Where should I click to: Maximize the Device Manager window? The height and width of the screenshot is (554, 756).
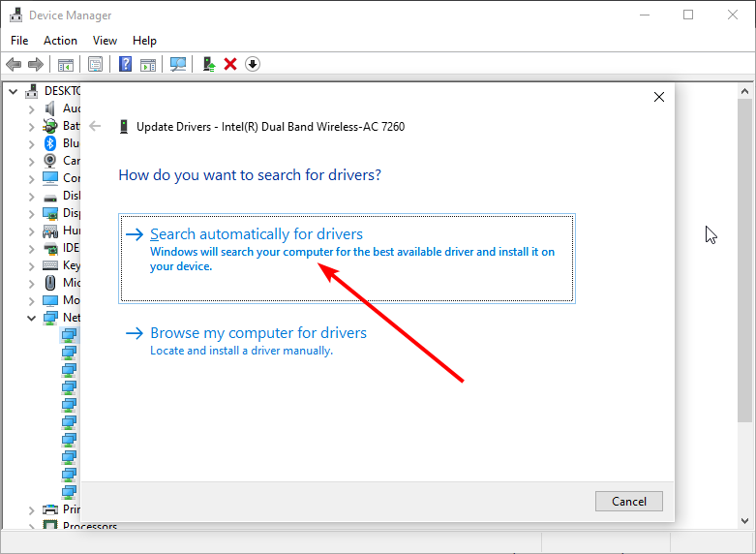pos(688,15)
